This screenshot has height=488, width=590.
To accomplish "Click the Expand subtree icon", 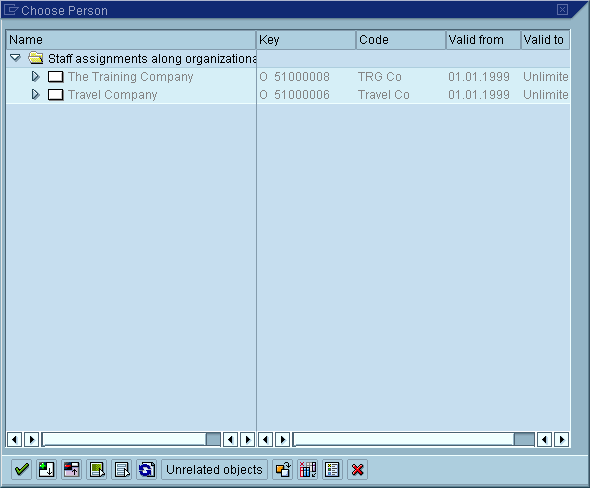I will pos(46,469).
